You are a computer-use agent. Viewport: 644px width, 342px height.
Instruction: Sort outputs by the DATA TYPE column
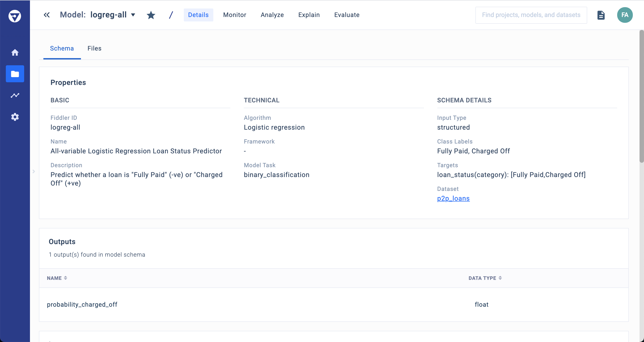[485, 278]
